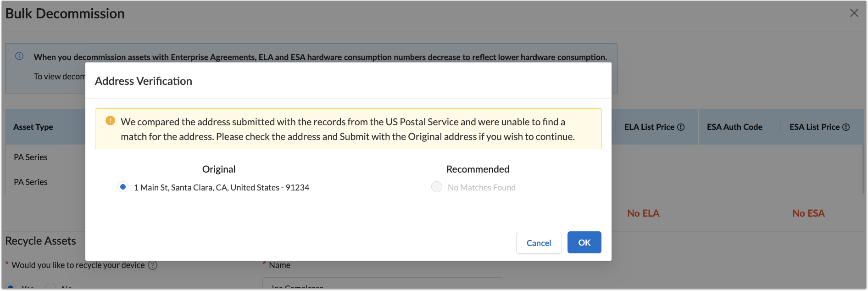Select the first PA Series row
The height and width of the screenshot is (291, 868).
pos(31,157)
